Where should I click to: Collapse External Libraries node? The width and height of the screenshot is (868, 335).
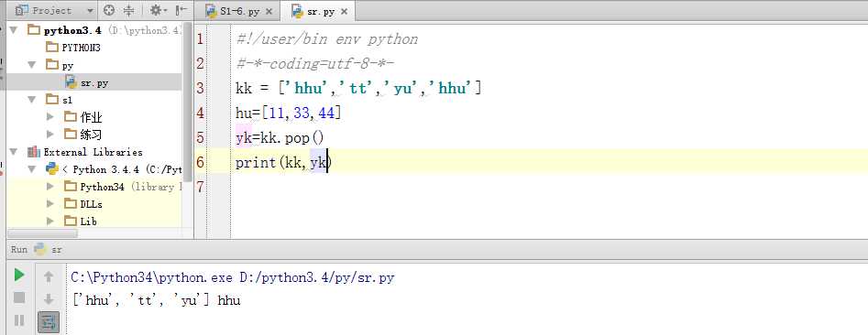click(x=14, y=151)
